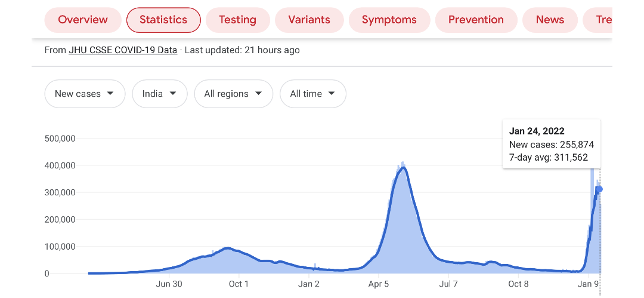View the Prevention tab
Screen dimensions: 644x298
click(476, 20)
